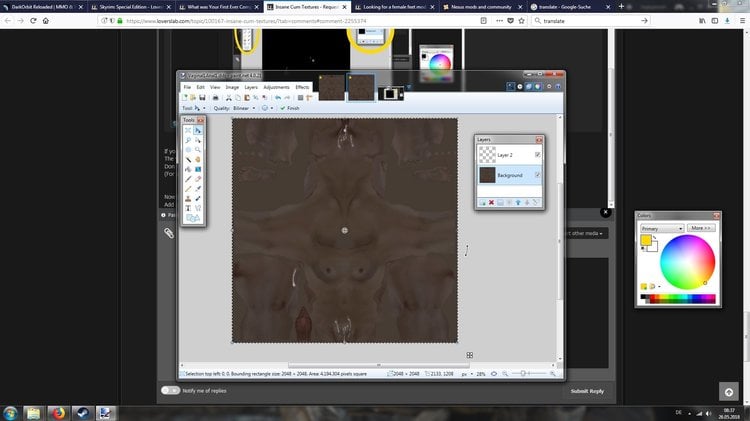Open the palette menu arrow in Colors window

(660, 287)
